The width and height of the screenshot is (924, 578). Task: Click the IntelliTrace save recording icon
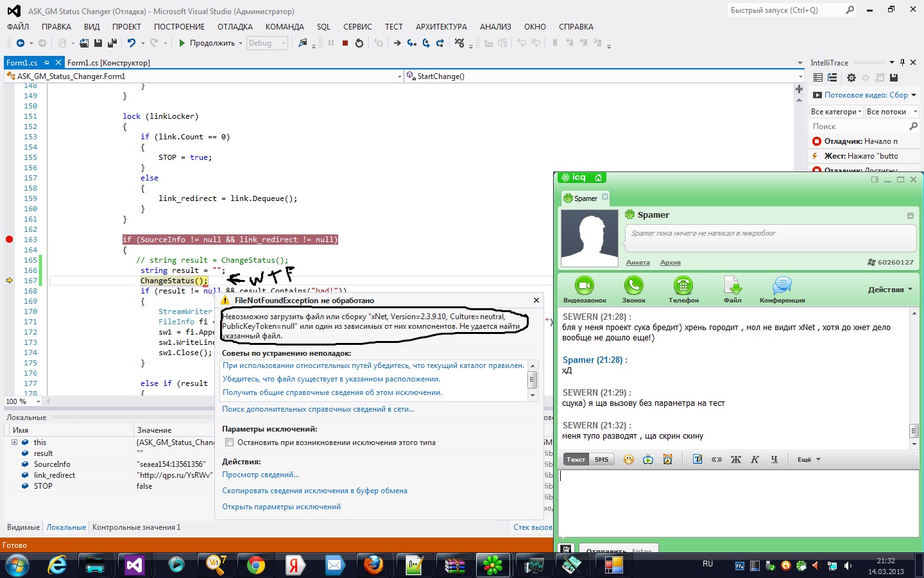click(x=894, y=78)
